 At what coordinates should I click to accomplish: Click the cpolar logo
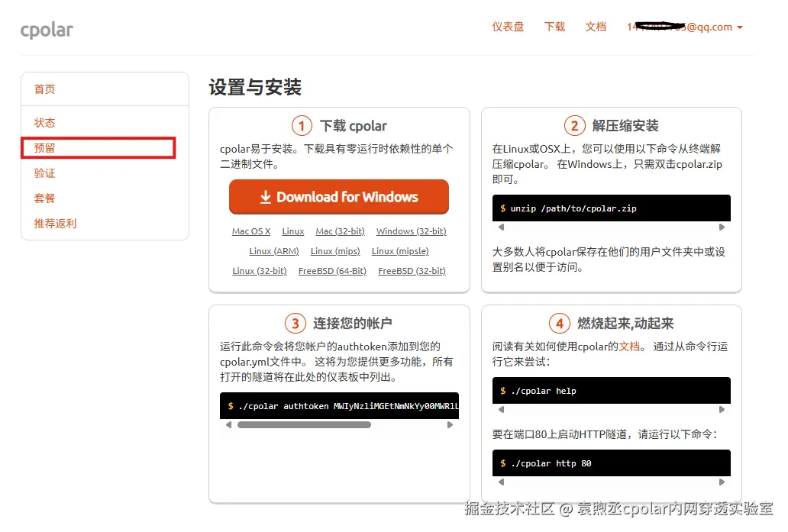47,30
